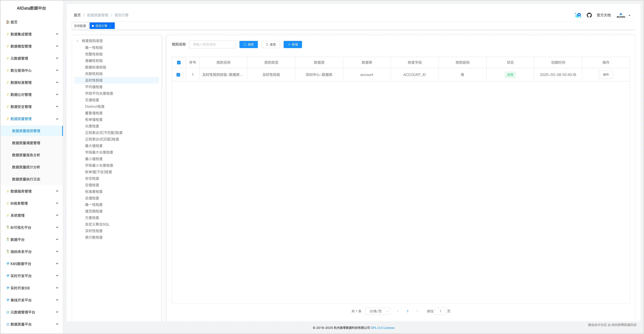Open the user account dropdown arrow
Screen dimensions: 644x334
click(630, 15)
